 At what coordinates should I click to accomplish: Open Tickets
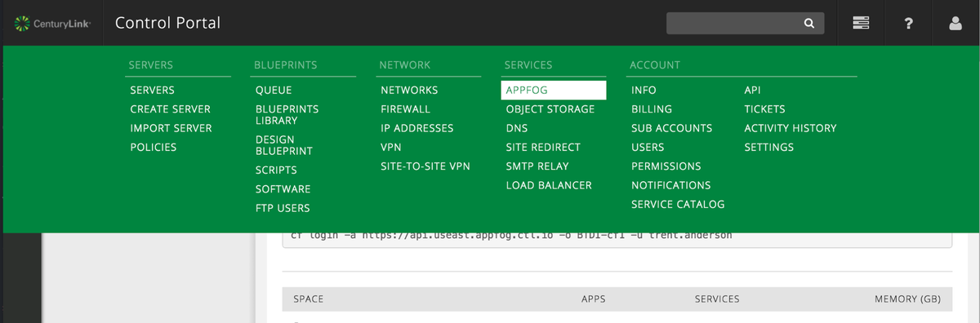pos(764,109)
